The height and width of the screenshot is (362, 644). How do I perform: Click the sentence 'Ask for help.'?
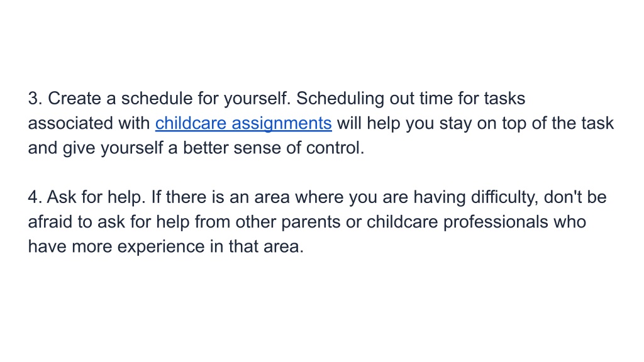pyautogui.click(x=96, y=197)
